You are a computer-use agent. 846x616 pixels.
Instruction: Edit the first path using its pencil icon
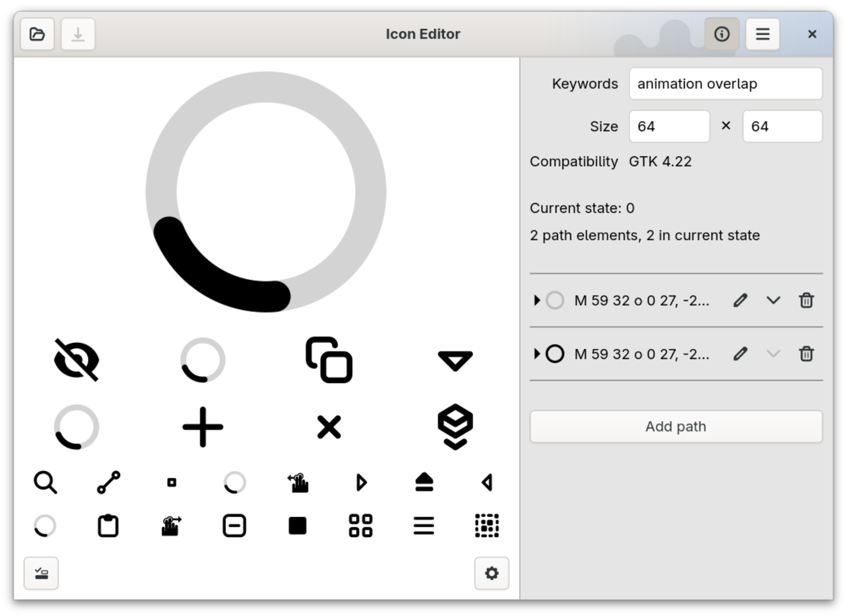[740, 300]
